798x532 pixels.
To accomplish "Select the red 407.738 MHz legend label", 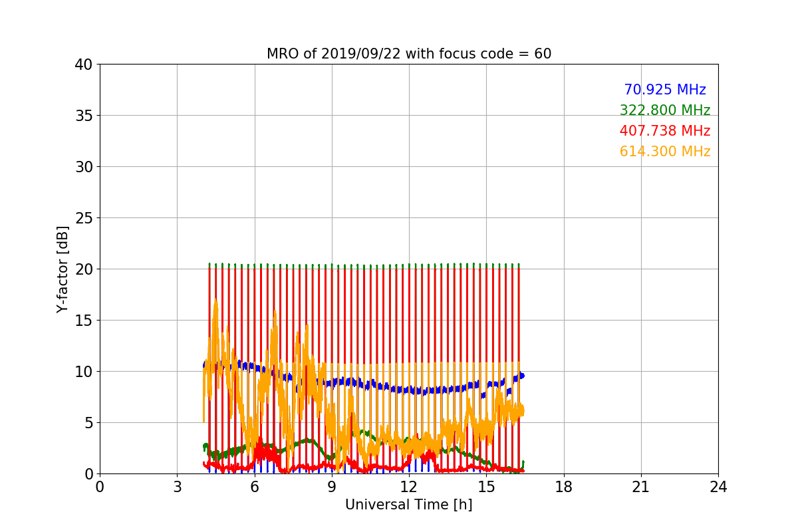I will [665, 131].
